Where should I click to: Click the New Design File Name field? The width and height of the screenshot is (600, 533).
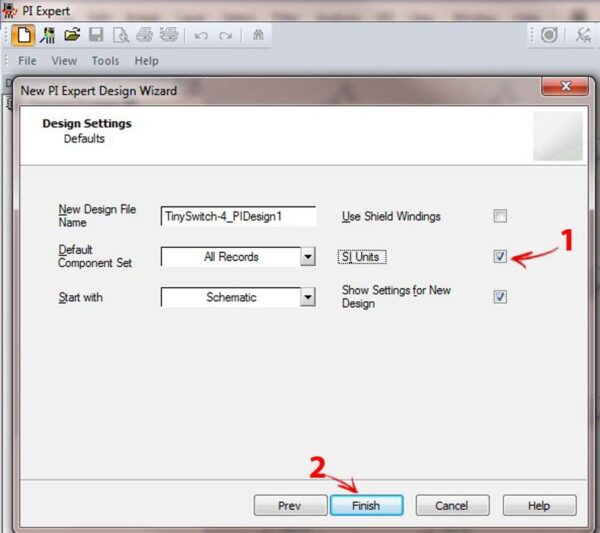pyautogui.click(x=238, y=216)
